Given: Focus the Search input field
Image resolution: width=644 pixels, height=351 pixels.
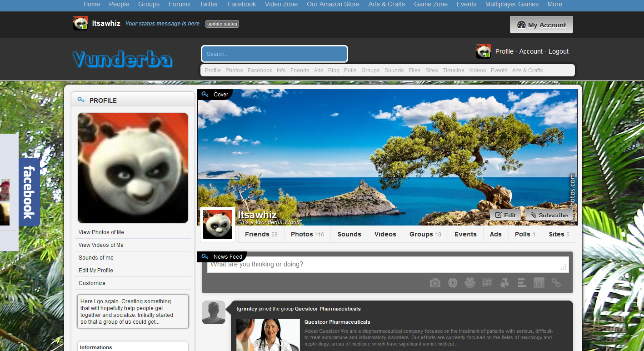Looking at the screenshot, I should pyautogui.click(x=275, y=54).
